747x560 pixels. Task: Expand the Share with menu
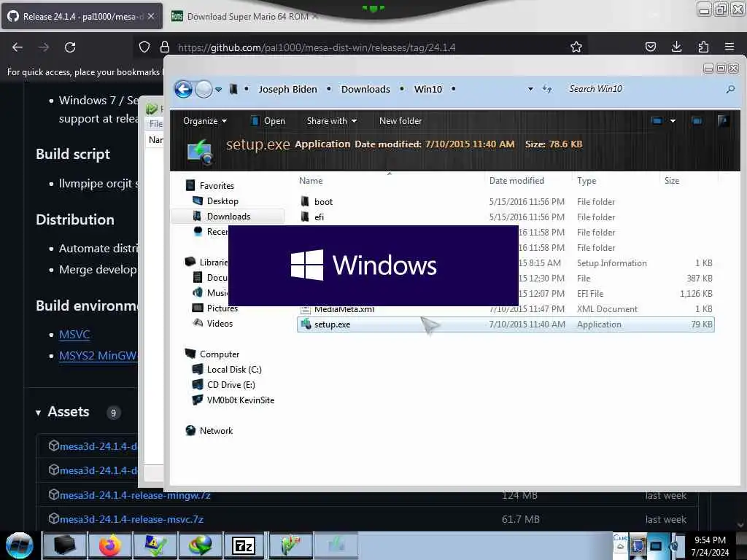pyautogui.click(x=332, y=121)
